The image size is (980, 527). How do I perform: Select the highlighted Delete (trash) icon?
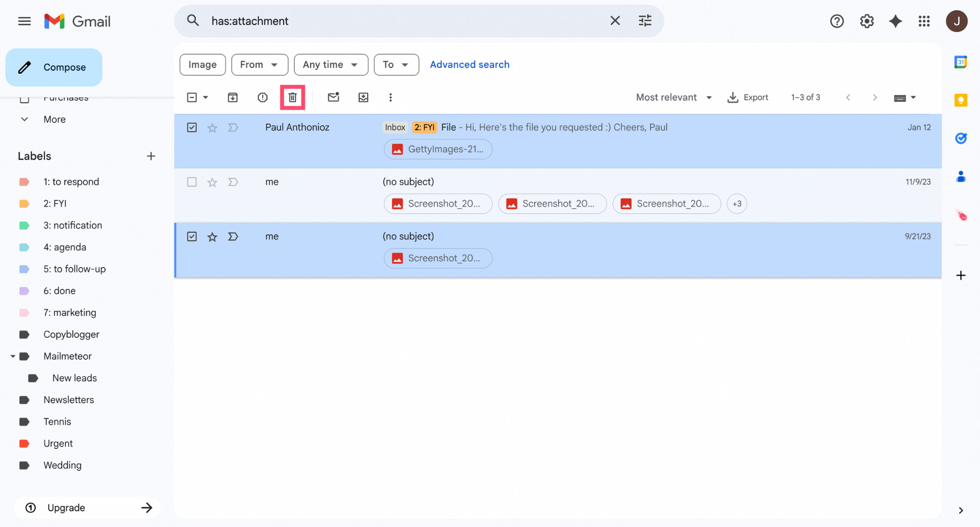(292, 97)
